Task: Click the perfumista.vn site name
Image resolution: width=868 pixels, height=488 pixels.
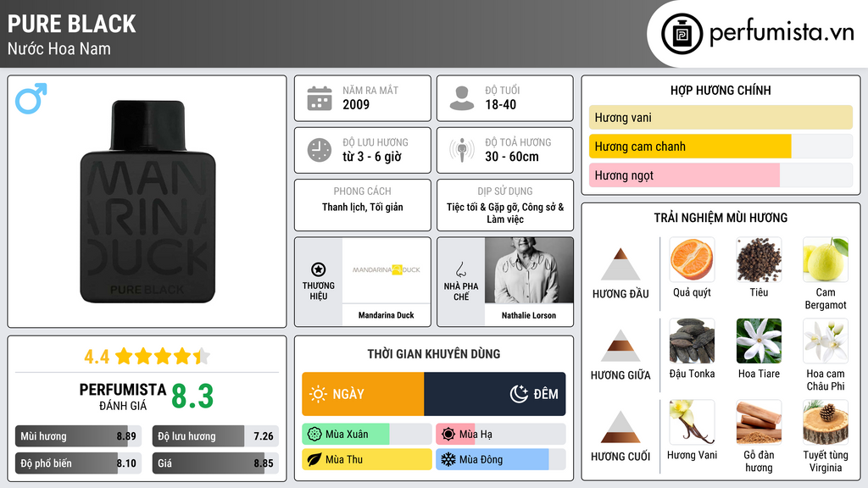Action: point(782,32)
